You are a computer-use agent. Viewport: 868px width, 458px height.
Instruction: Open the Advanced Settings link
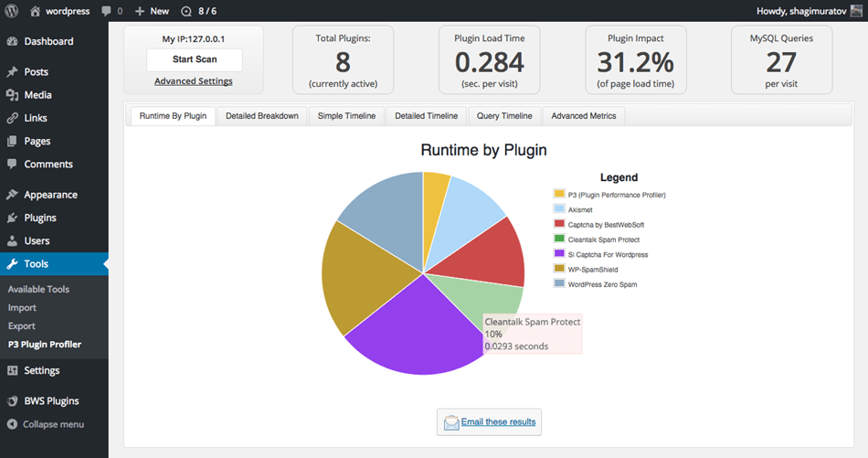click(193, 80)
